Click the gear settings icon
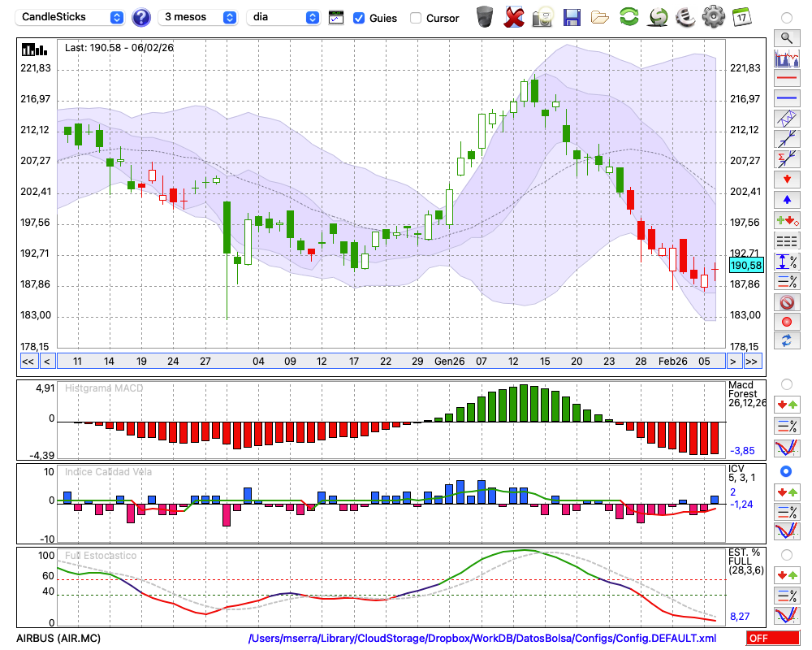This screenshot has height=650, width=812. click(712, 17)
